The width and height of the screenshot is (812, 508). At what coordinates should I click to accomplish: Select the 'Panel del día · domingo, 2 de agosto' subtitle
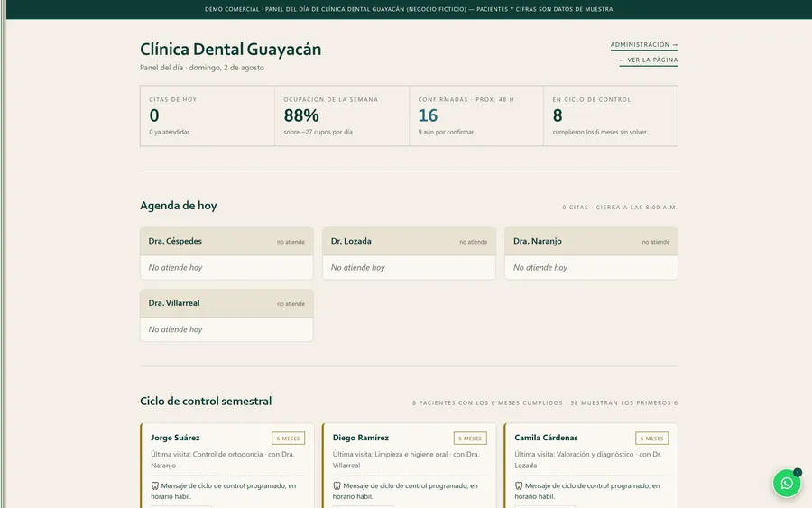point(202,68)
